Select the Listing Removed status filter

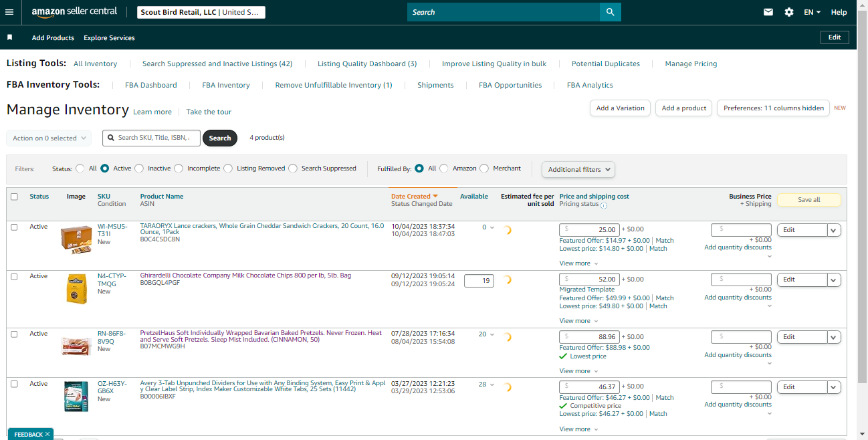[228, 169]
